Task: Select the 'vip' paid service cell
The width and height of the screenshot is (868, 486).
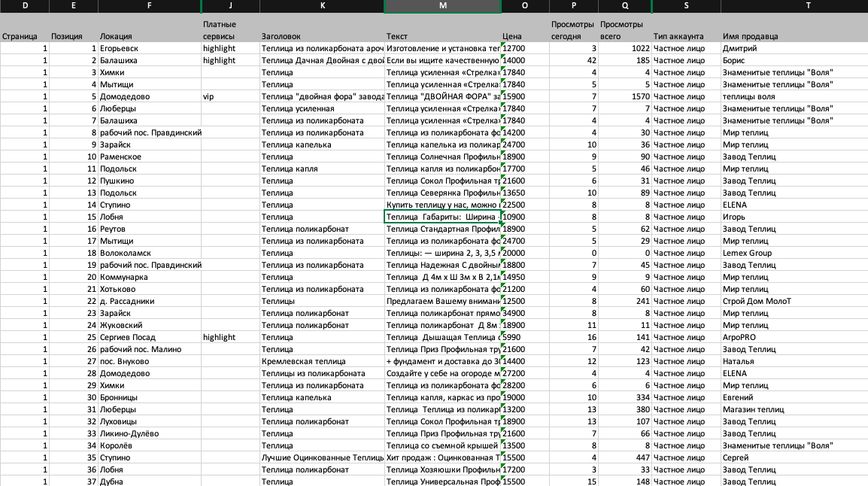Action: tap(230, 96)
